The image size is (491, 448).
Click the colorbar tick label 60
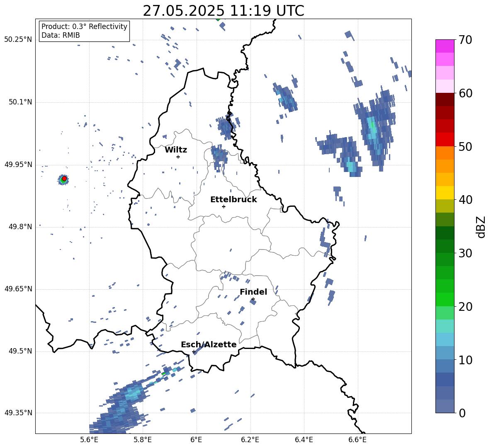[465, 93]
